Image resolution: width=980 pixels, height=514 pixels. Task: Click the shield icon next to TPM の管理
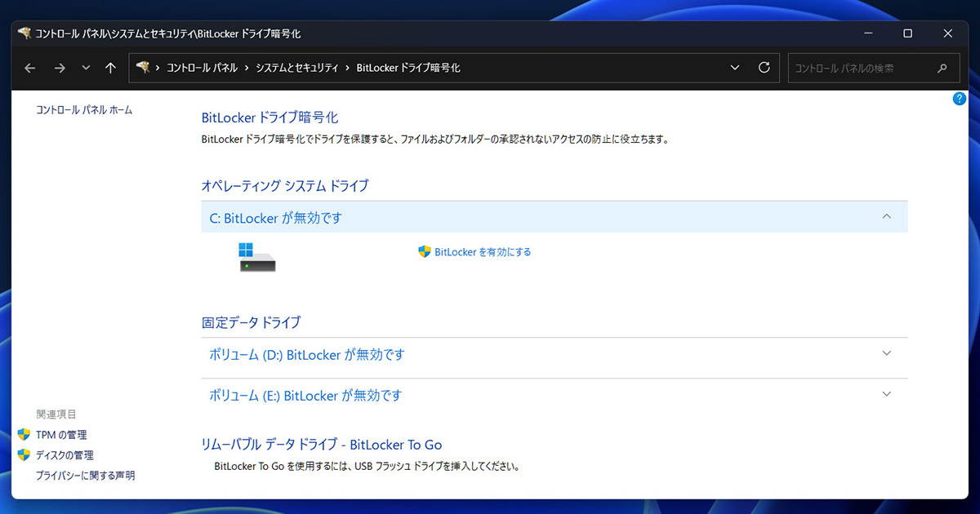(x=24, y=435)
